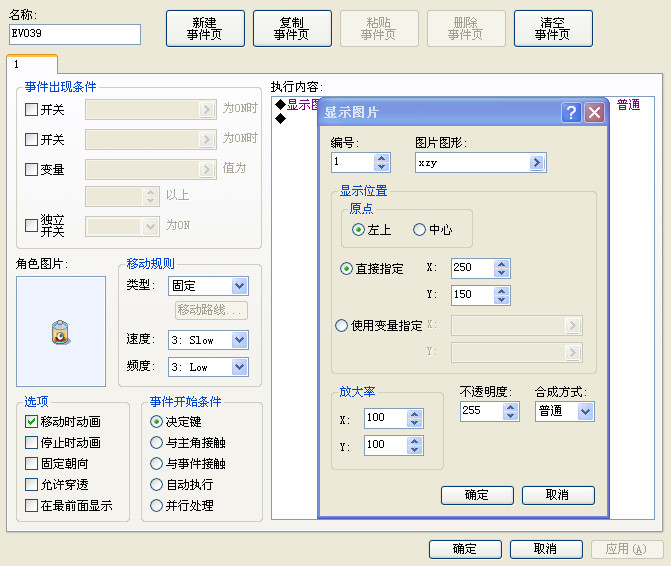This screenshot has height=566, width=671.
Task: Increase the 放大率 X 100 spinner
Action: (x=414, y=414)
